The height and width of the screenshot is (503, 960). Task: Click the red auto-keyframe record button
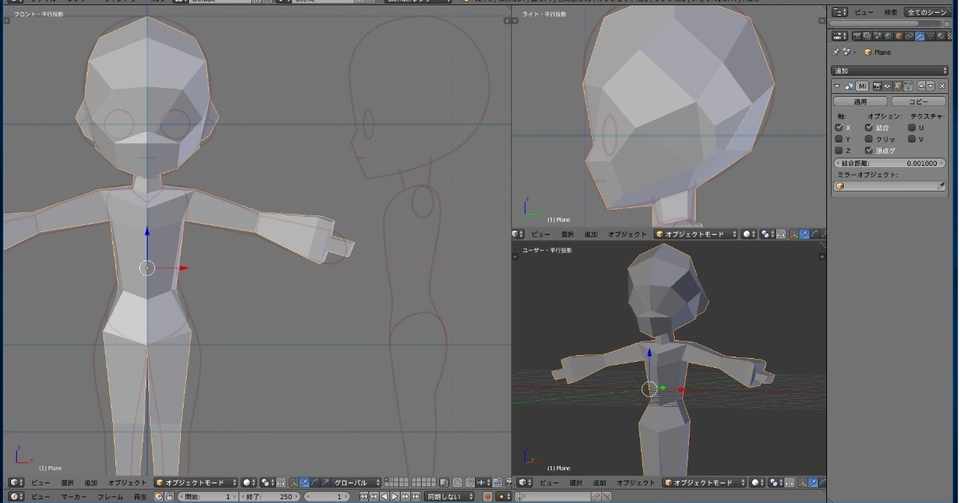point(488,496)
